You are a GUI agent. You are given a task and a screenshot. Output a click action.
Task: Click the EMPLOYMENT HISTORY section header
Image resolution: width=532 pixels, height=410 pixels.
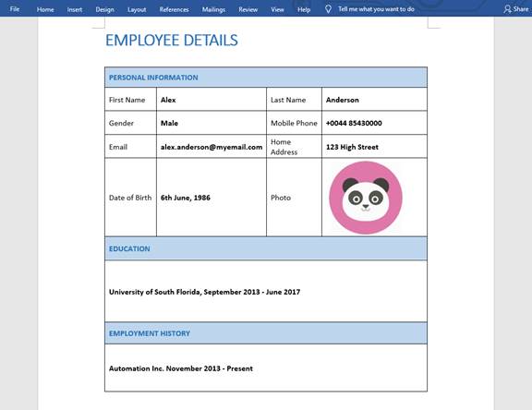click(x=266, y=333)
